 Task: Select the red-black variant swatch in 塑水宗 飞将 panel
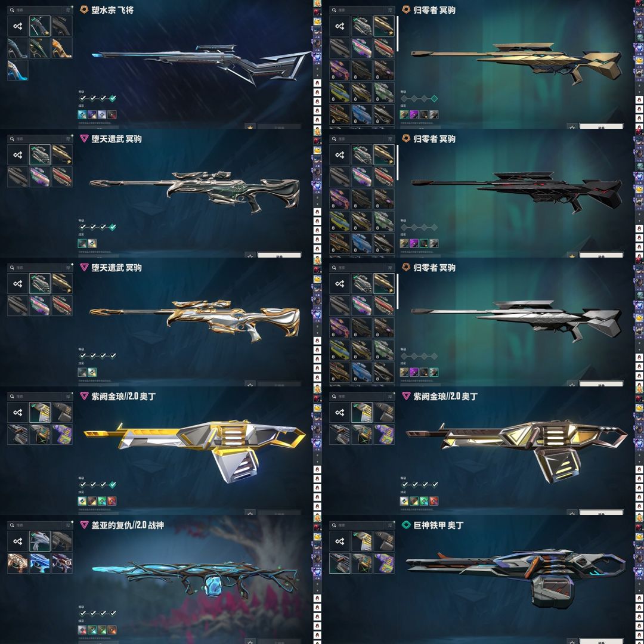pyautogui.click(x=112, y=114)
